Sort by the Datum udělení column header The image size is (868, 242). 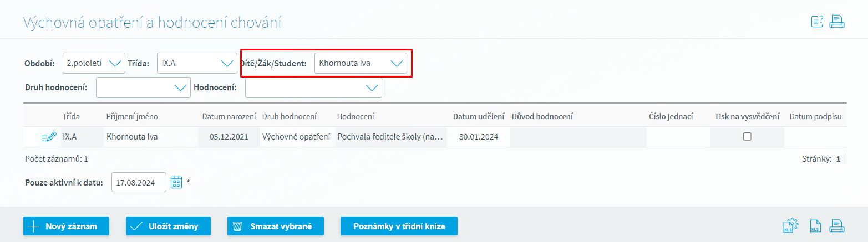[x=478, y=116]
